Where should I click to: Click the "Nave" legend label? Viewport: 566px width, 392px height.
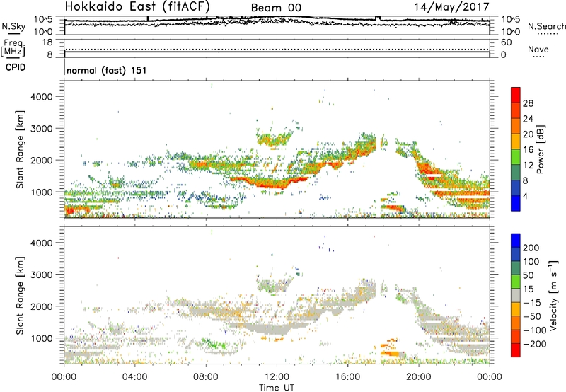point(538,49)
